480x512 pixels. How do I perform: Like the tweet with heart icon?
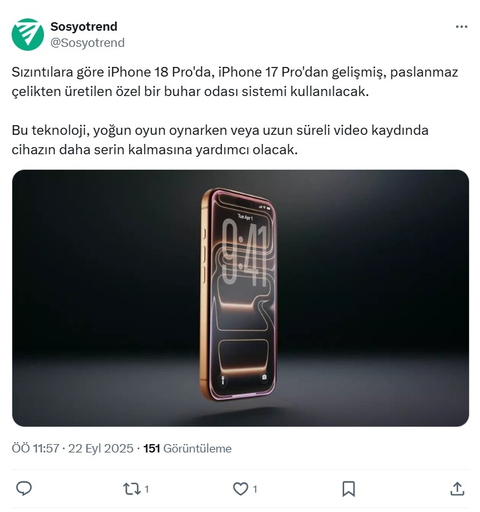point(240,489)
